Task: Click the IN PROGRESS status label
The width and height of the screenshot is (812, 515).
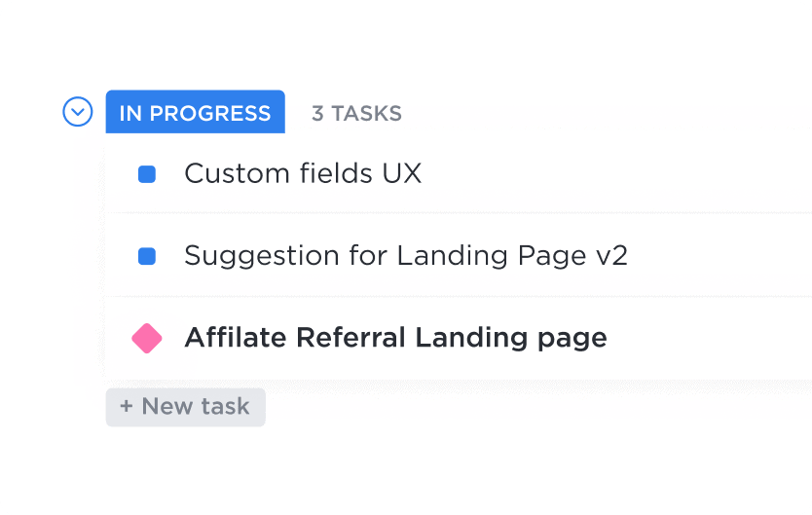Action: [x=195, y=113]
